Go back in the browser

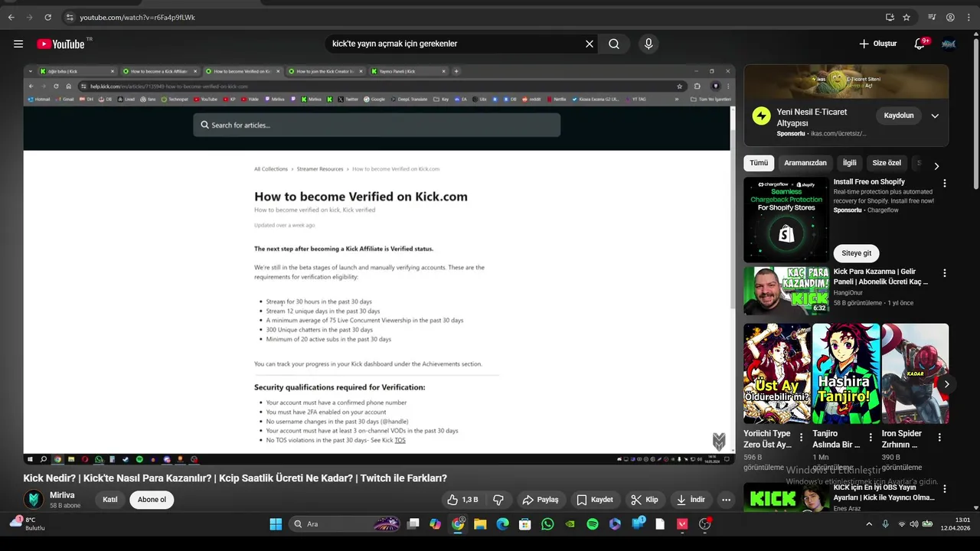[x=11, y=17]
